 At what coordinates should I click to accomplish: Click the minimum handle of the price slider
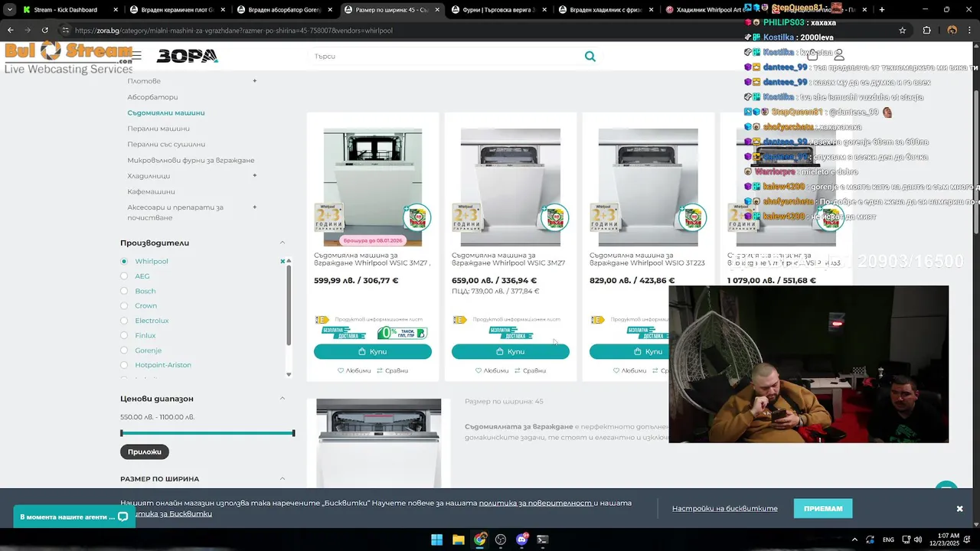click(x=122, y=433)
